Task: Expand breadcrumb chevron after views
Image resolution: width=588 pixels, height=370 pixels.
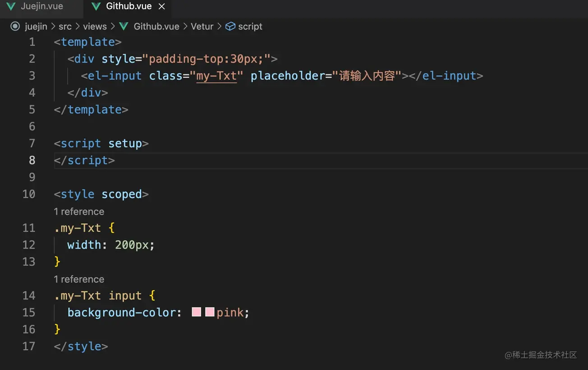Action: point(112,27)
